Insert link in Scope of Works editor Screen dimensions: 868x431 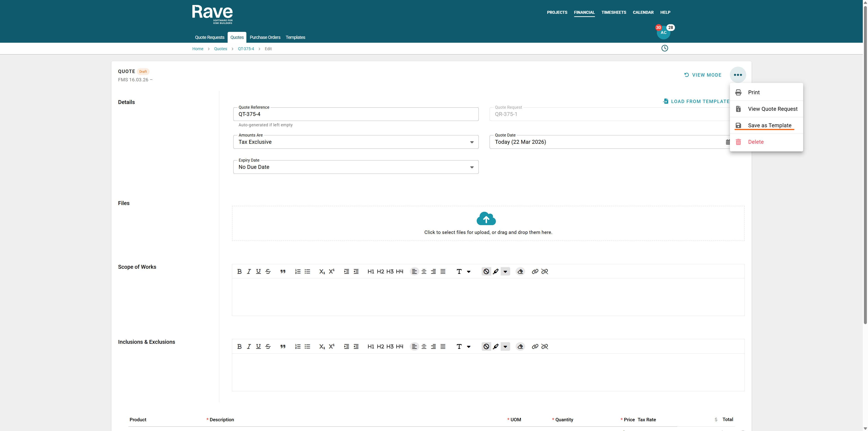click(x=535, y=272)
